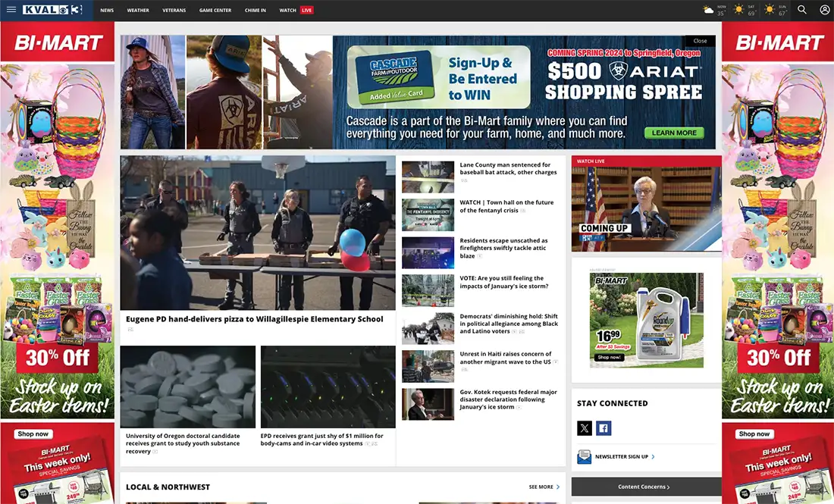This screenshot has height=504, width=834.
Task: Open body-cam equipment photo thumbnail
Action: coord(328,387)
